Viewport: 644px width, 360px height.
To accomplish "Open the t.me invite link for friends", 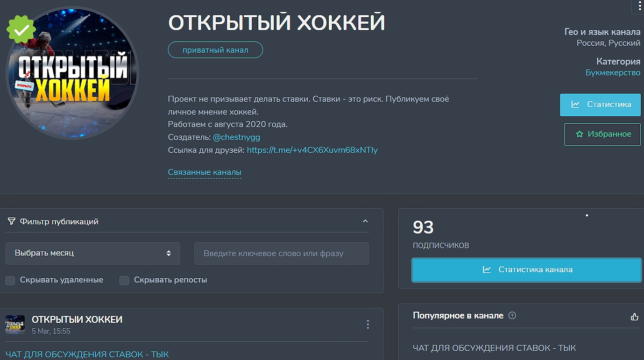I will pyautogui.click(x=312, y=150).
